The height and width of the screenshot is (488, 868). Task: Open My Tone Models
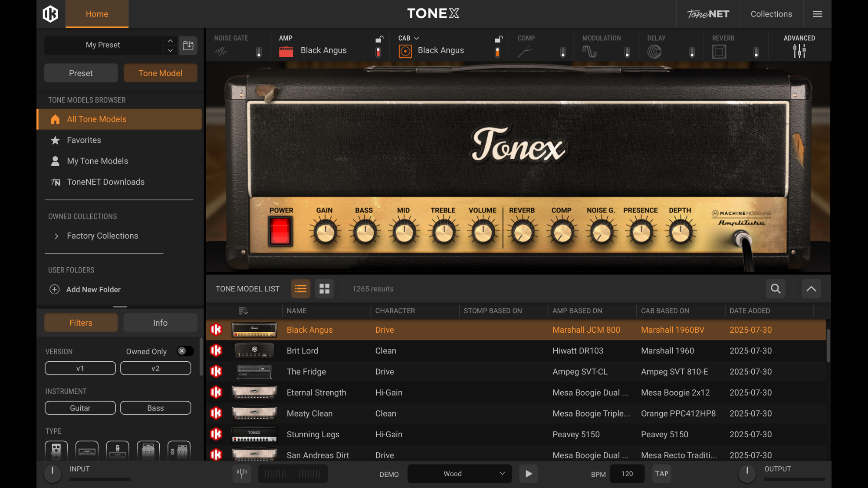[97, 161]
